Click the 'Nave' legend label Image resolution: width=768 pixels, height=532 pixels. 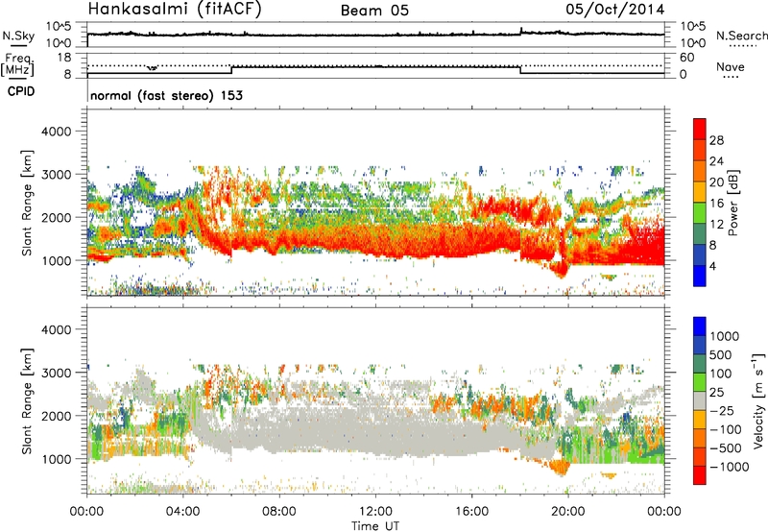pos(731,66)
